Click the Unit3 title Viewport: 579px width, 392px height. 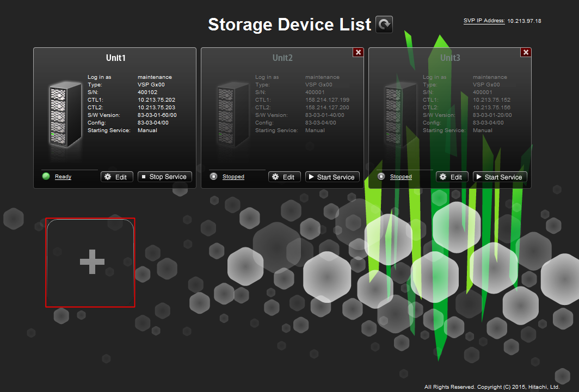[450, 58]
